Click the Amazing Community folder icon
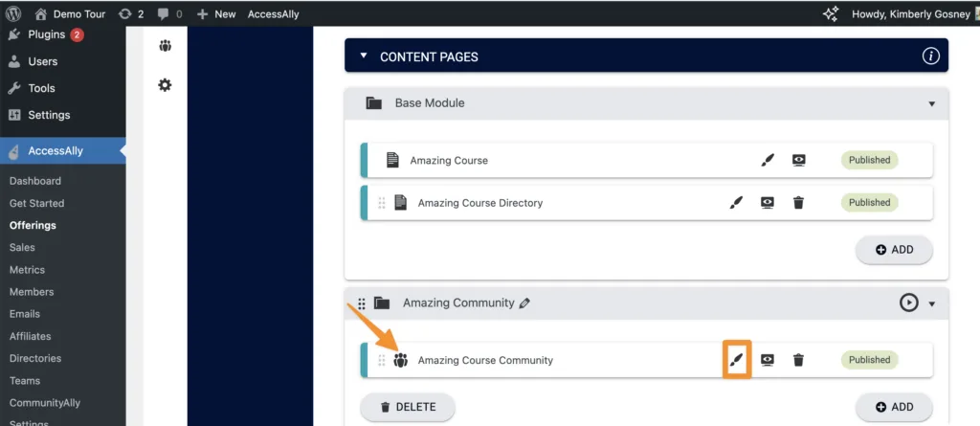 (382, 303)
